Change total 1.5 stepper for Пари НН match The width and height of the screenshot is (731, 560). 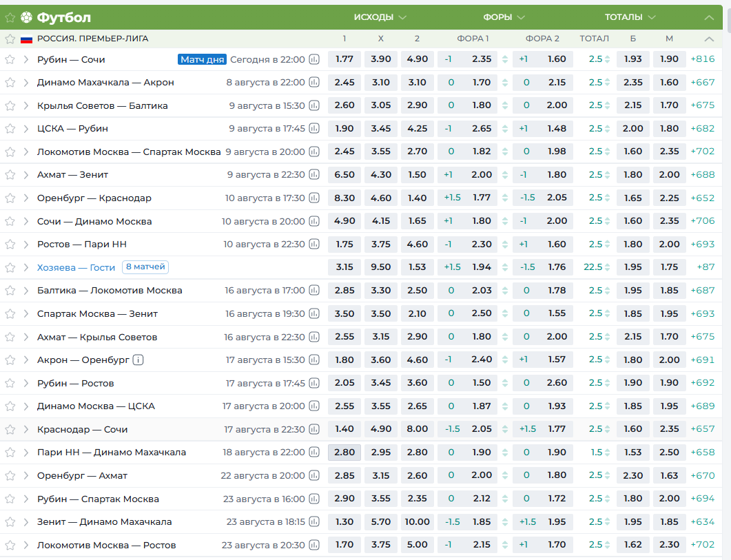(607, 453)
